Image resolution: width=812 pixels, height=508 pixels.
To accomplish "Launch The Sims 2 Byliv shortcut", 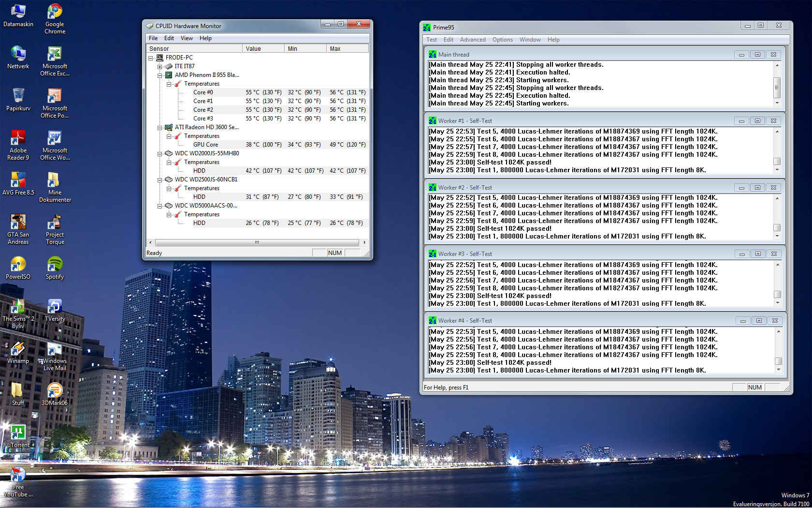I will [x=18, y=314].
